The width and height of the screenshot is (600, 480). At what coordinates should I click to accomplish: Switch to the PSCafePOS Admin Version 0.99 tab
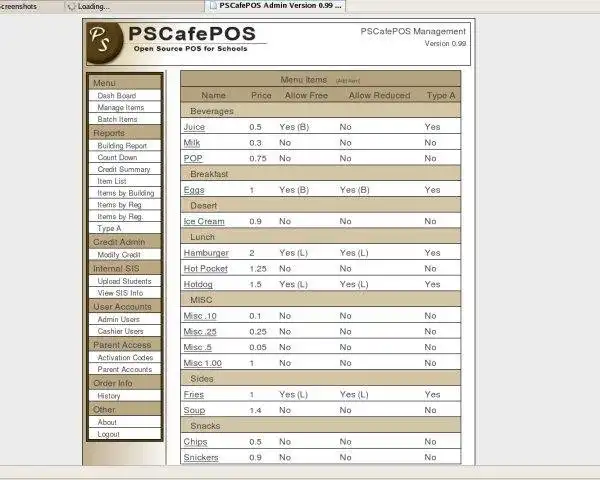[275, 6]
